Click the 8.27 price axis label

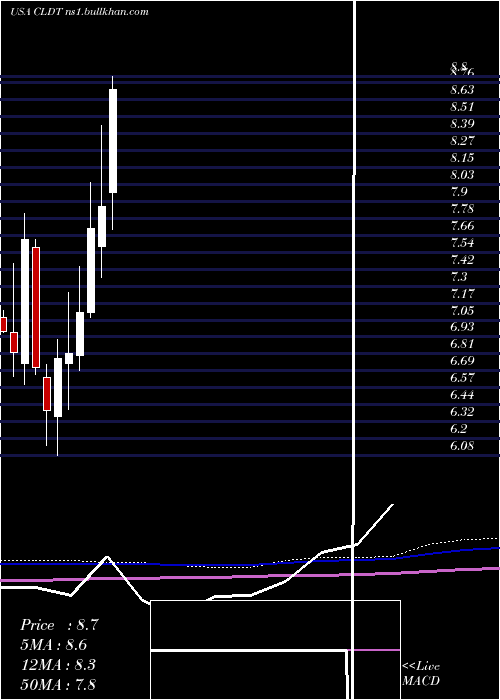[462, 141]
